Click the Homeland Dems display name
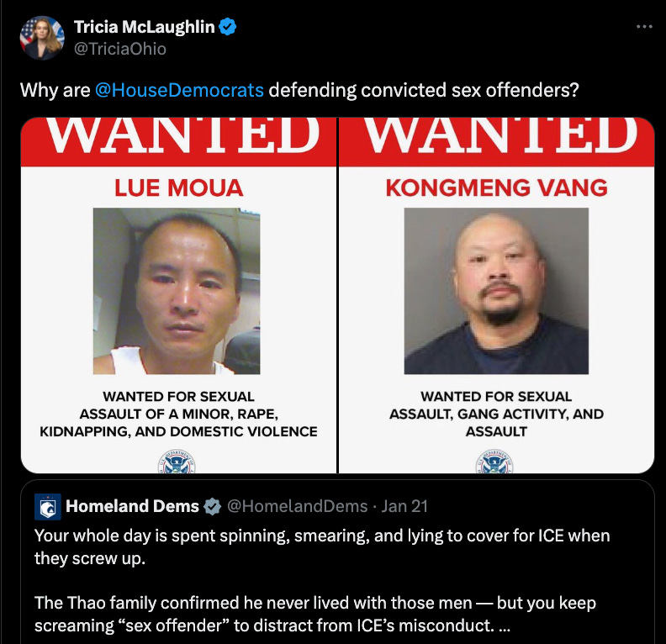 (x=132, y=506)
